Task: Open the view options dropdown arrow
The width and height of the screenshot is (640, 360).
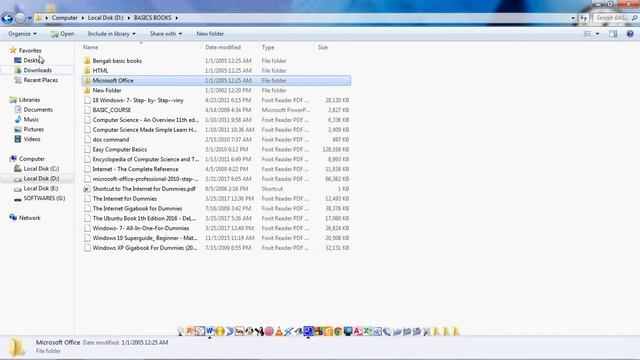Action: click(x=598, y=34)
